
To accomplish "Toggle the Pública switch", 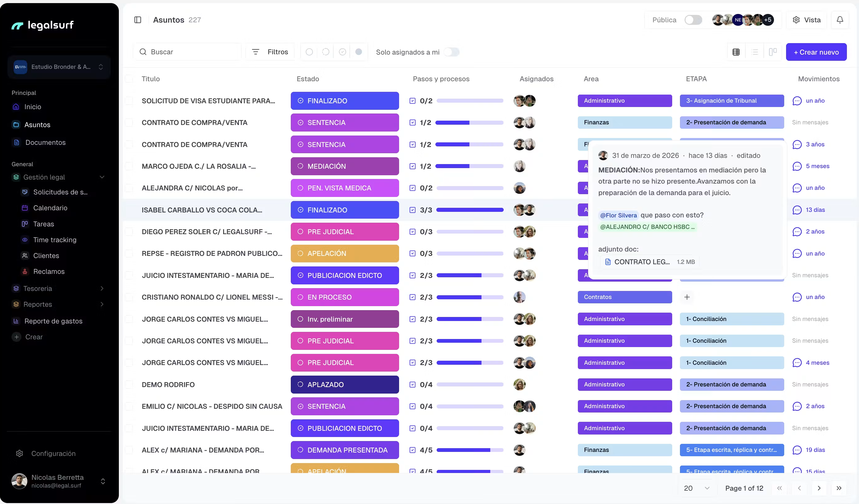I will coord(693,20).
